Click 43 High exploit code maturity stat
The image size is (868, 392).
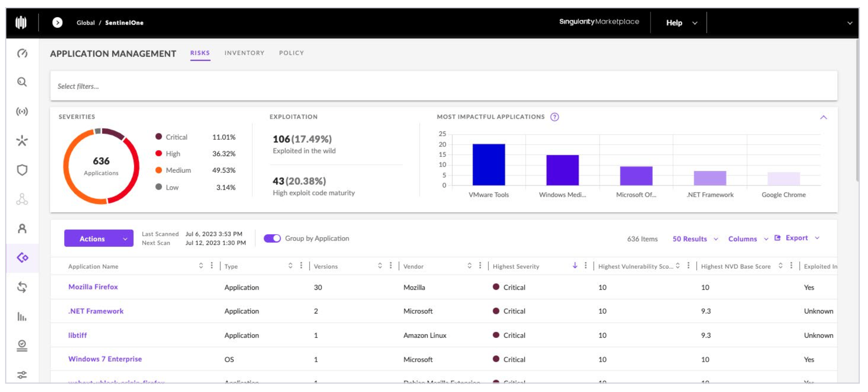point(313,186)
